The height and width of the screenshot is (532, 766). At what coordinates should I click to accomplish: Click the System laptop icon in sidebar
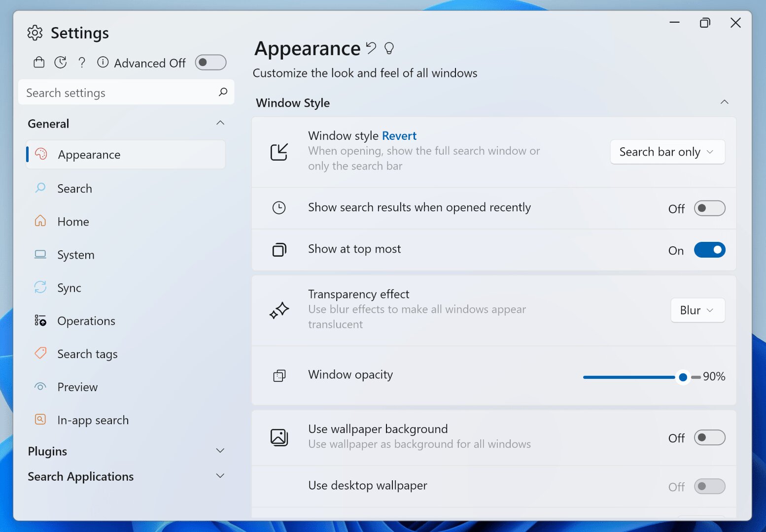(40, 254)
